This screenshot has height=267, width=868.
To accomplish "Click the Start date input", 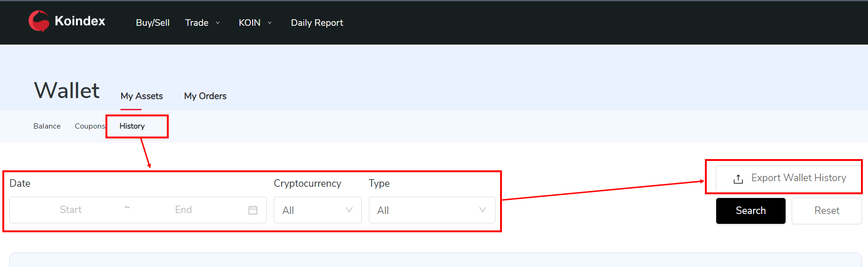I will (71, 210).
